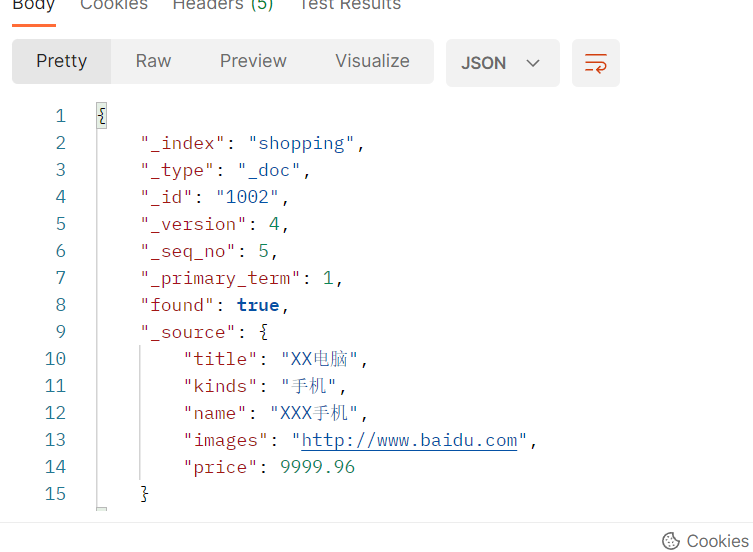Click the "_doc" value on line 3
This screenshot has width=753, height=552.
(269, 170)
